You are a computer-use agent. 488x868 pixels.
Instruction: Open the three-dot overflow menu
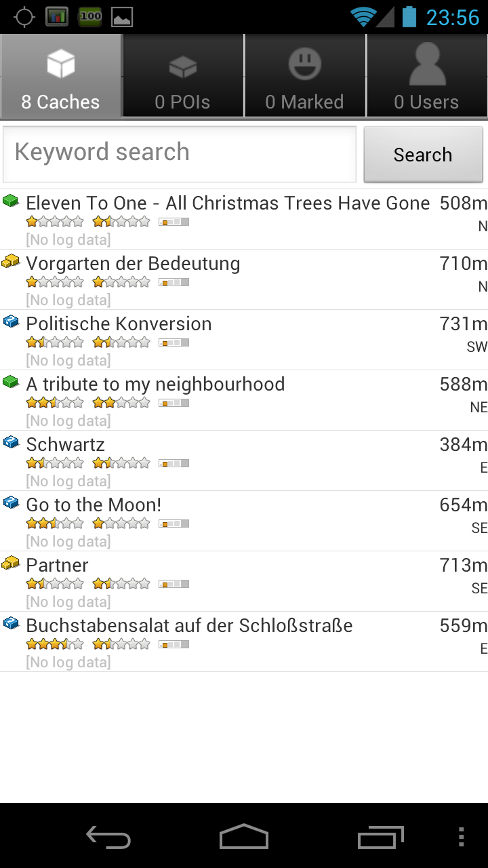462,837
